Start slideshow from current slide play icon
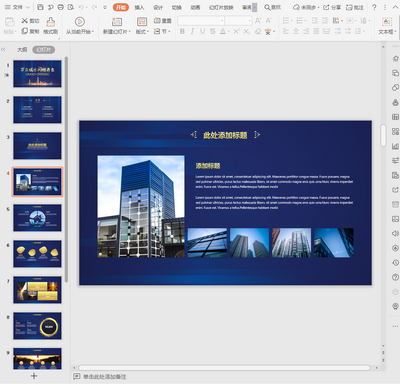The image size is (400, 384). pyautogui.click(x=79, y=22)
